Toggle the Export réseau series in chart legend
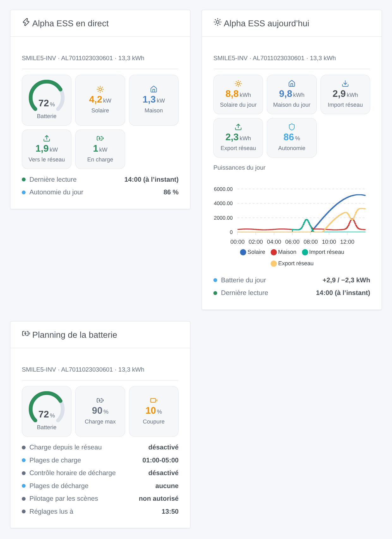Image resolution: width=392 pixels, height=539 pixels. tap(292, 264)
